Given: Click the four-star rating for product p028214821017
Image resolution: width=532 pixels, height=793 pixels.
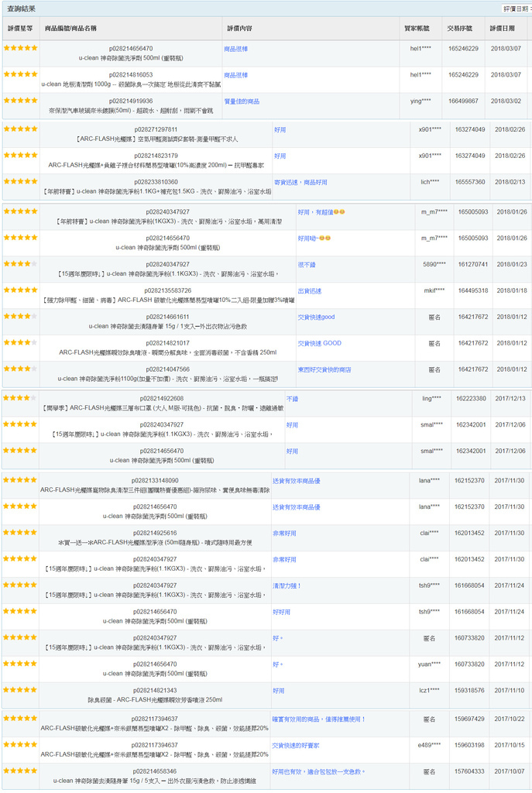Looking at the screenshot, I should click(20, 342).
